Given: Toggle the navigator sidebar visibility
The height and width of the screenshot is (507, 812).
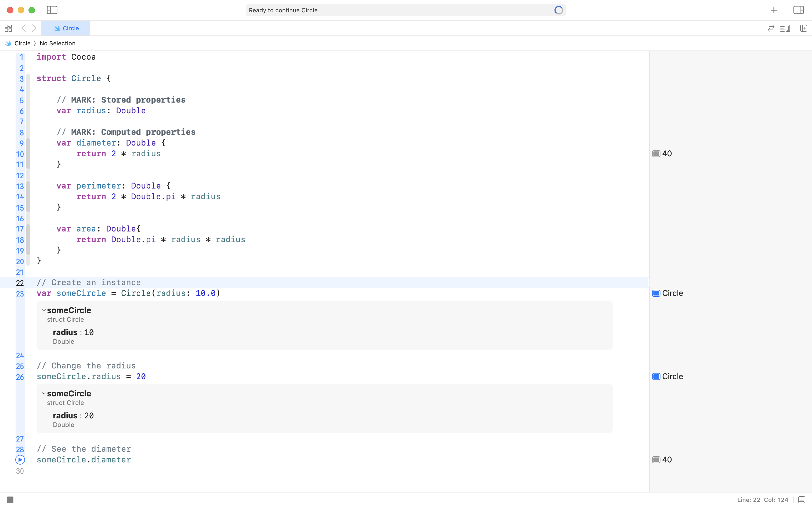Looking at the screenshot, I should [52, 10].
